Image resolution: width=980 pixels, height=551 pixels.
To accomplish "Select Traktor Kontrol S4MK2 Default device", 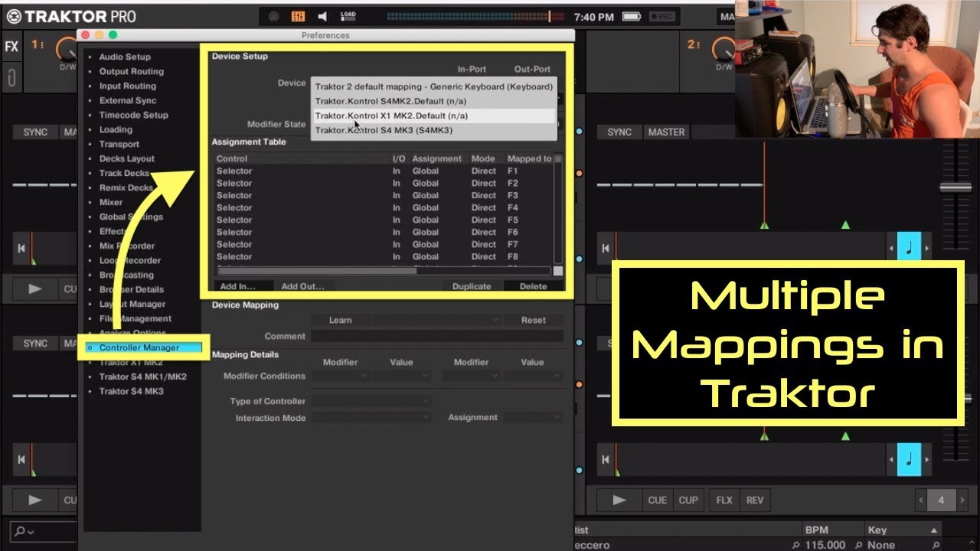I will 433,101.
